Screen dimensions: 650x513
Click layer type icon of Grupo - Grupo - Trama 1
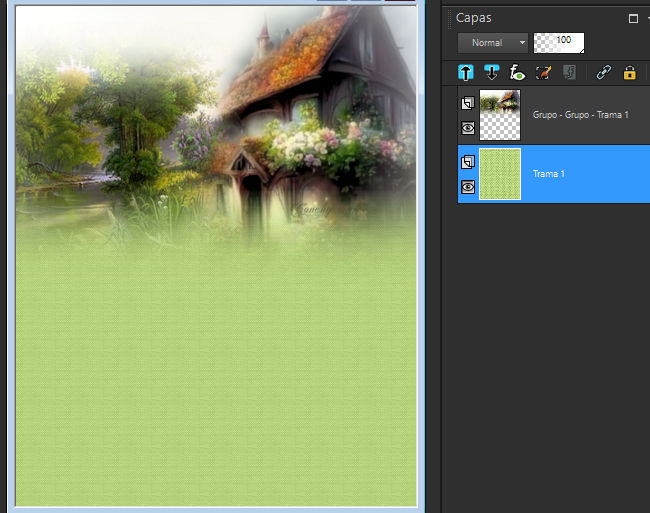click(468, 103)
